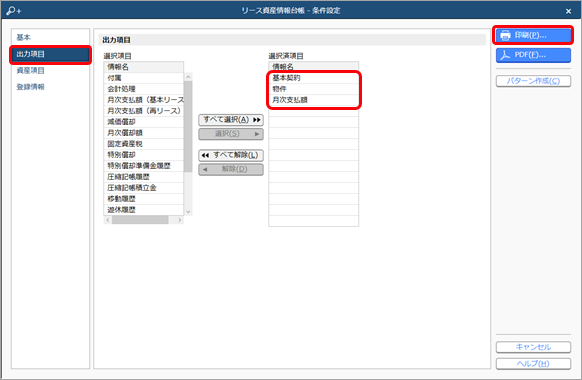Click the 解除(D) button
Screen dimensions: 582x380
click(231, 169)
